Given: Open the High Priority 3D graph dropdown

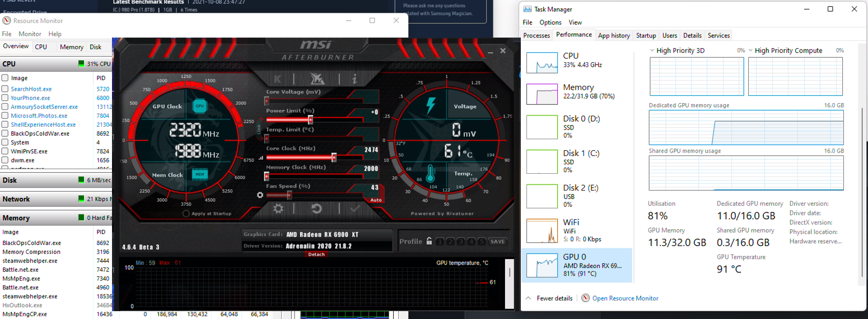Looking at the screenshot, I should click(652, 50).
